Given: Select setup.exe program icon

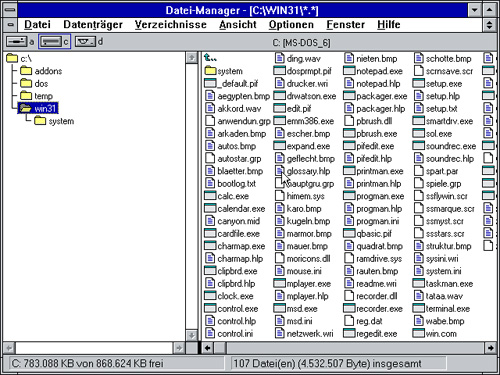Looking at the screenshot, I should (419, 83).
